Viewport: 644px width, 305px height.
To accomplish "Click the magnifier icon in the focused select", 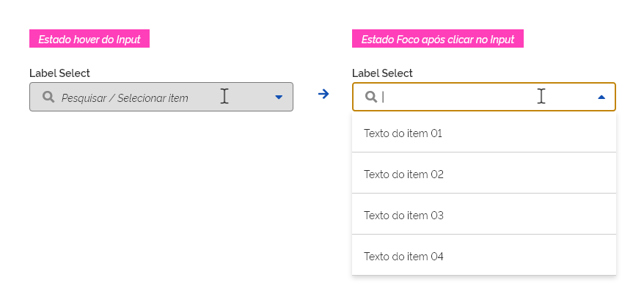I will [371, 97].
